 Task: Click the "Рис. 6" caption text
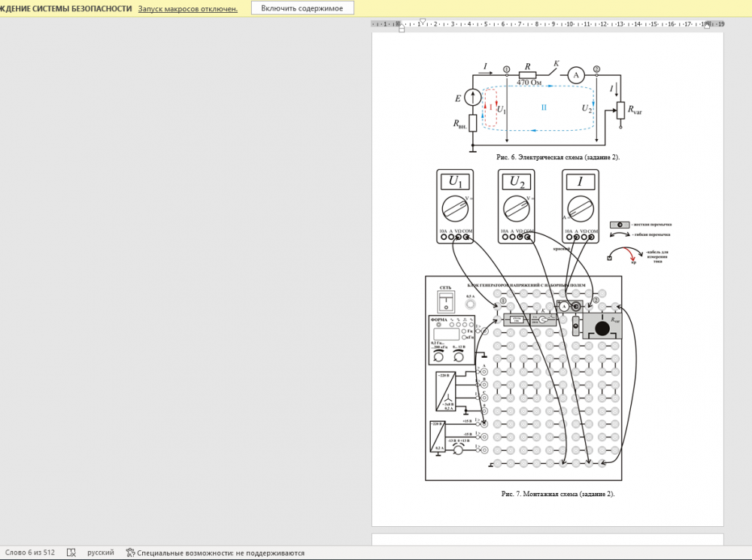click(558, 157)
